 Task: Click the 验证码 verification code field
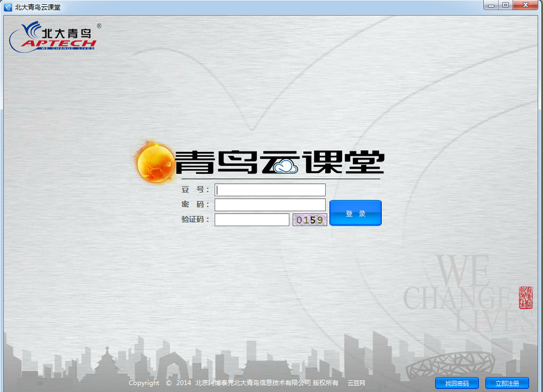(x=252, y=220)
